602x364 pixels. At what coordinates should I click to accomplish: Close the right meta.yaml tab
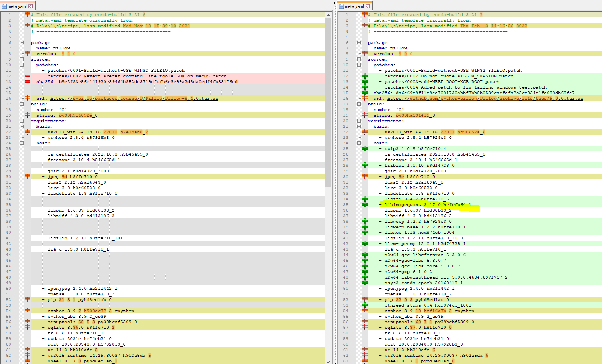368,6
